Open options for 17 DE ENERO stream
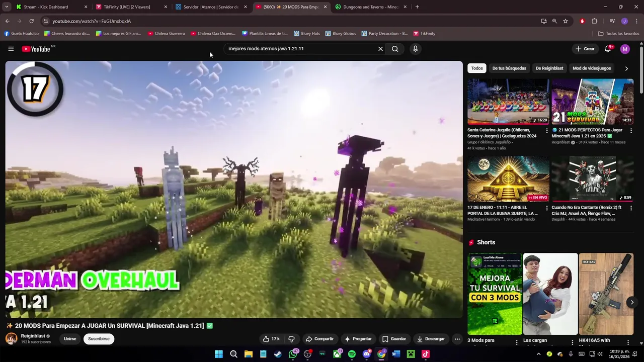This screenshot has width=644, height=362. click(x=547, y=208)
